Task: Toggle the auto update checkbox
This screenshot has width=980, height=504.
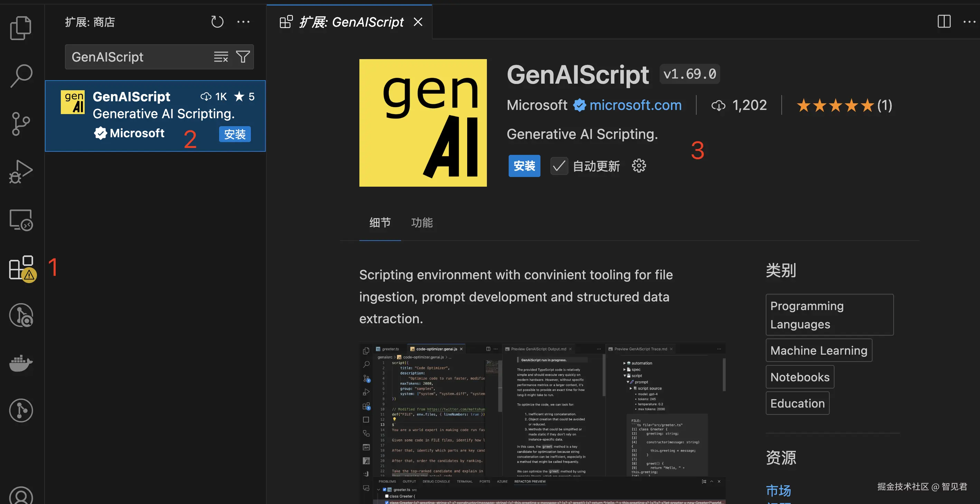Action: tap(559, 166)
